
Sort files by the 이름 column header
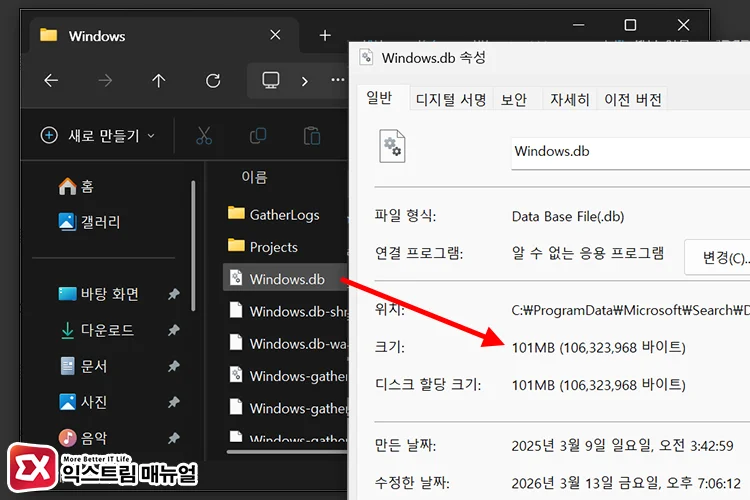click(254, 178)
